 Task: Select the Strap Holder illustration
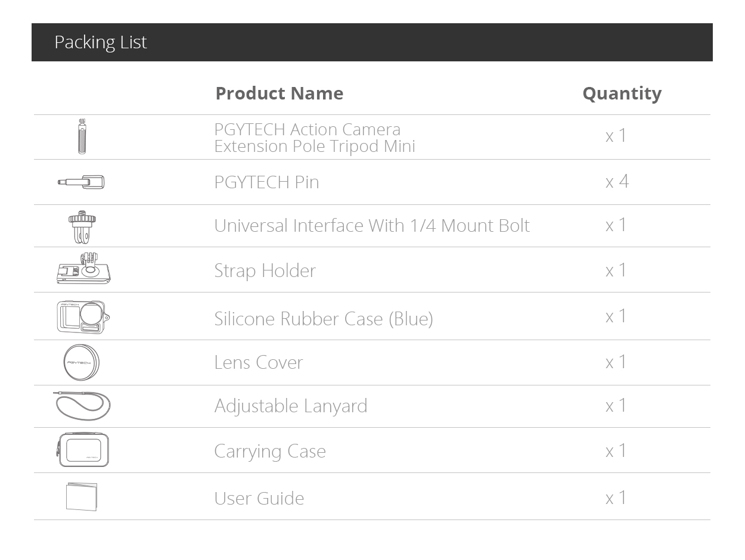pyautogui.click(x=83, y=268)
